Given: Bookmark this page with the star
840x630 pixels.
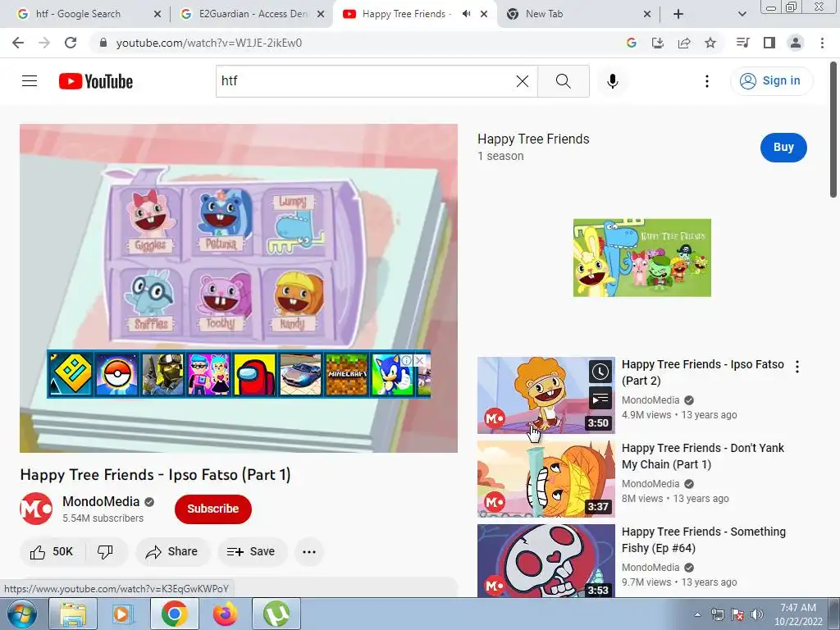Looking at the screenshot, I should [x=710, y=43].
